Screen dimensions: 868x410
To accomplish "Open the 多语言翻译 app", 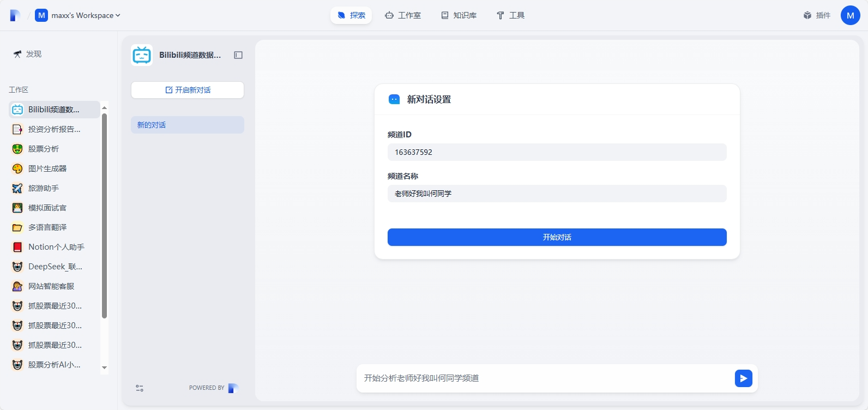I will (55, 227).
